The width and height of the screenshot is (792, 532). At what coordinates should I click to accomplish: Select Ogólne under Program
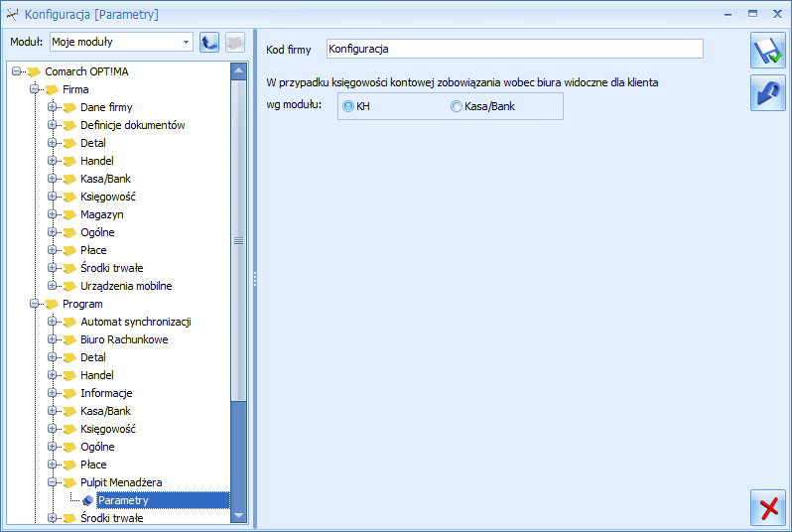click(97, 447)
